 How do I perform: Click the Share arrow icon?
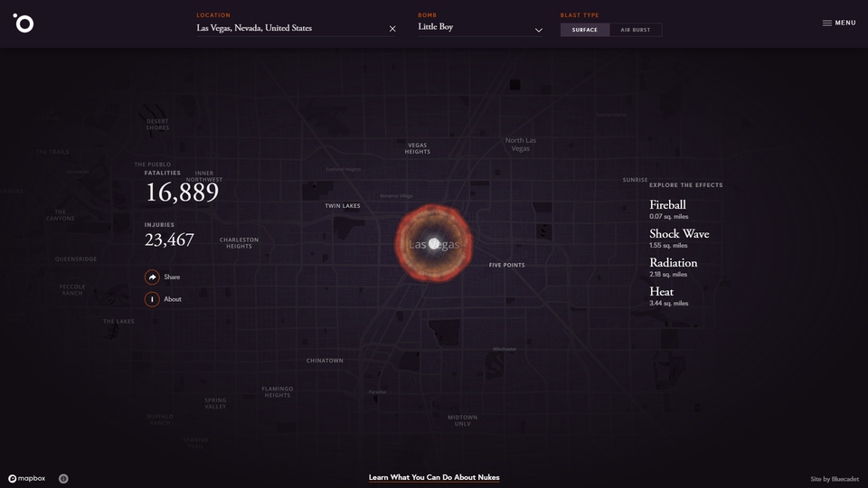pos(152,277)
